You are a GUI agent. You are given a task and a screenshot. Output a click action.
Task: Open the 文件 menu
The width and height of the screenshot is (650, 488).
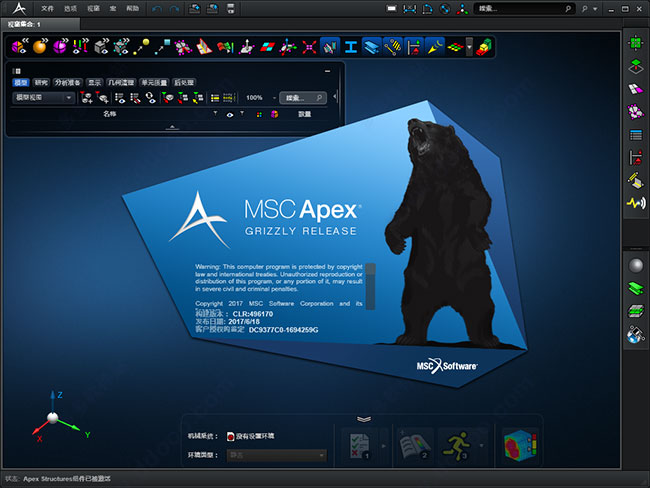pyautogui.click(x=47, y=8)
